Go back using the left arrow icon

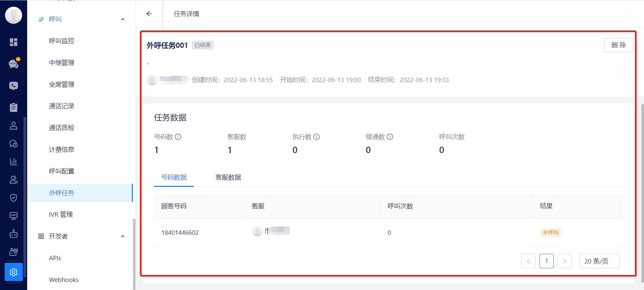pos(149,13)
